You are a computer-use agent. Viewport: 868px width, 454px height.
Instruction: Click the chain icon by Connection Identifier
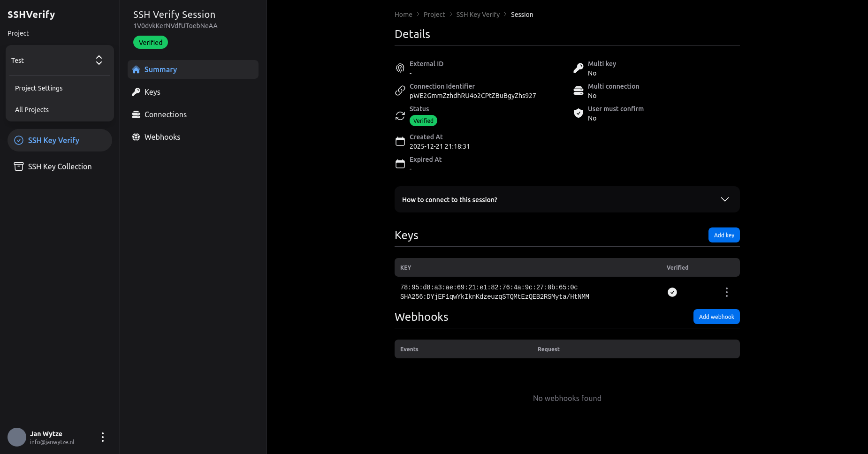(400, 90)
